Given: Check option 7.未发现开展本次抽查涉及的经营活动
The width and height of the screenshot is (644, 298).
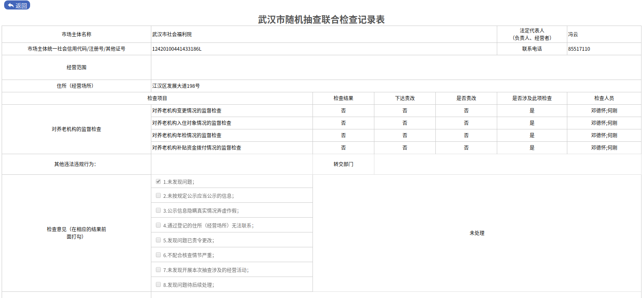Looking at the screenshot, I should [x=158, y=269].
